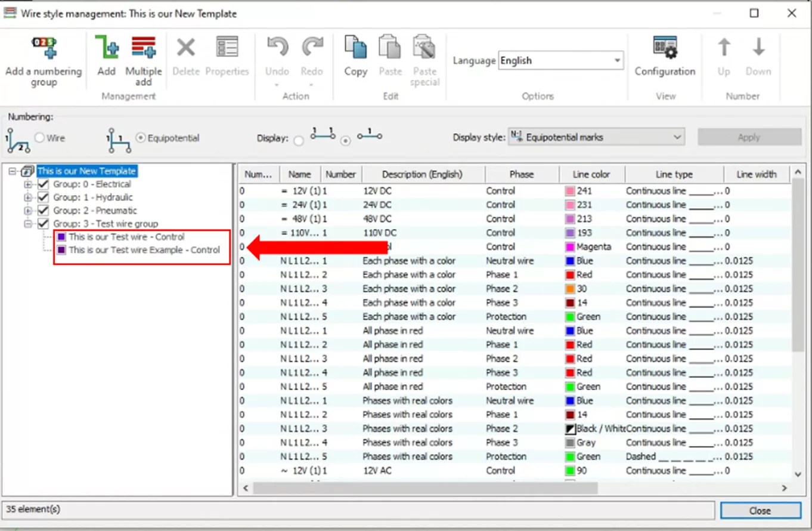The height and width of the screenshot is (531, 812).
Task: Click the Paste icon
Action: coord(390,48)
